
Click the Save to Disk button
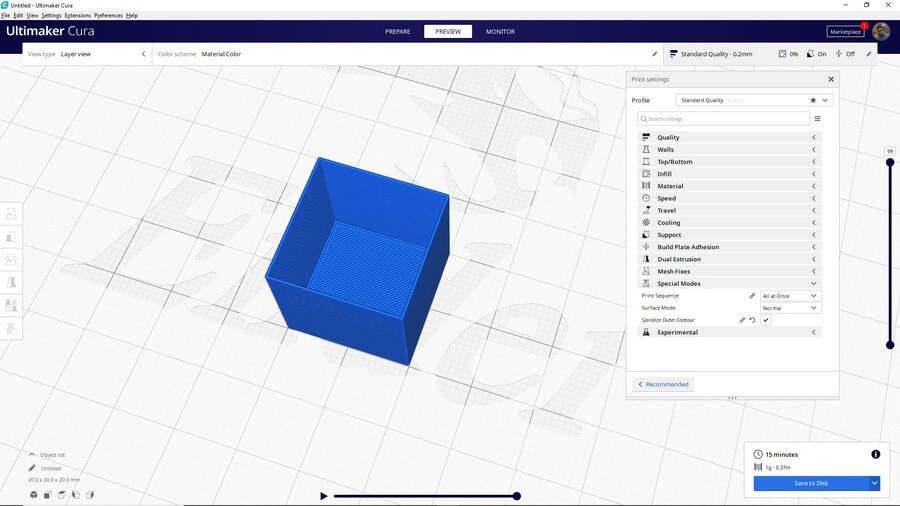811,483
